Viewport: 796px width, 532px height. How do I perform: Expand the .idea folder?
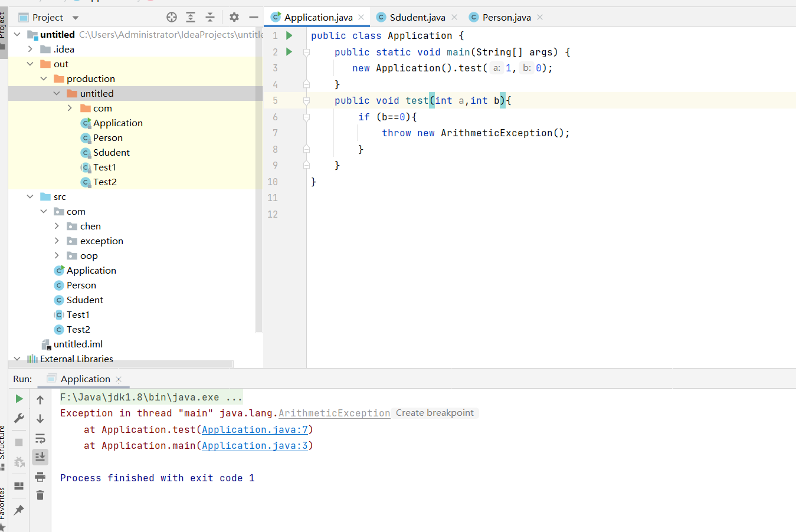click(31, 49)
